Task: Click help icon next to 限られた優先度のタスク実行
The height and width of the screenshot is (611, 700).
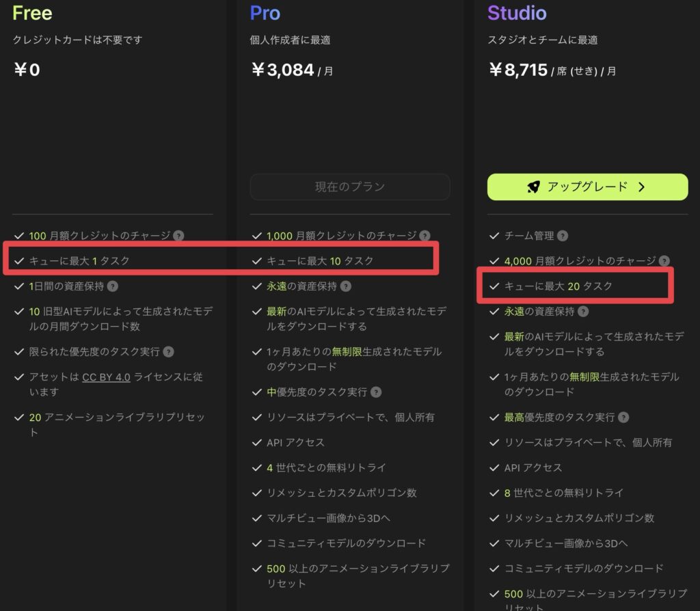Action: click(x=168, y=352)
